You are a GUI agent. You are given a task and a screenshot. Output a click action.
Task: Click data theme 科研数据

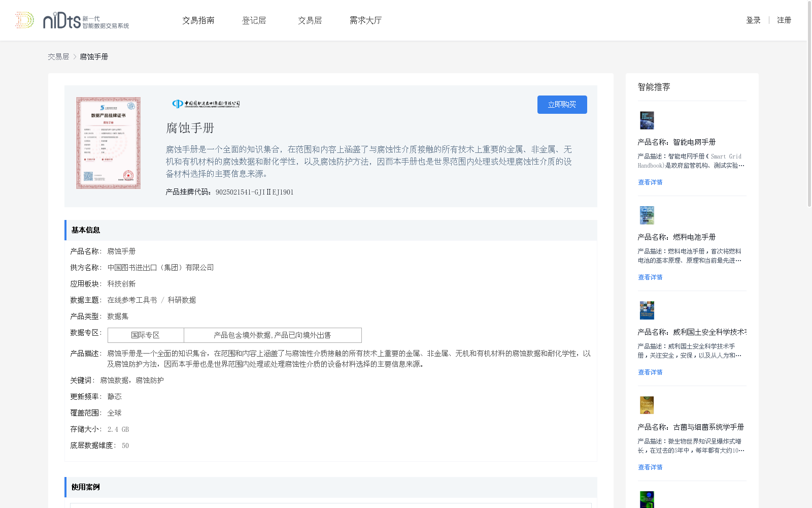coord(182,300)
